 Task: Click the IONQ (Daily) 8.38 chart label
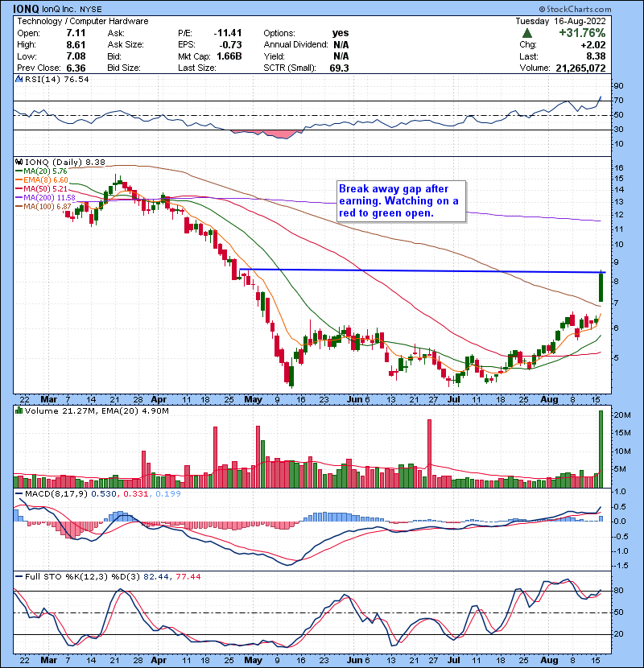[x=65, y=162]
